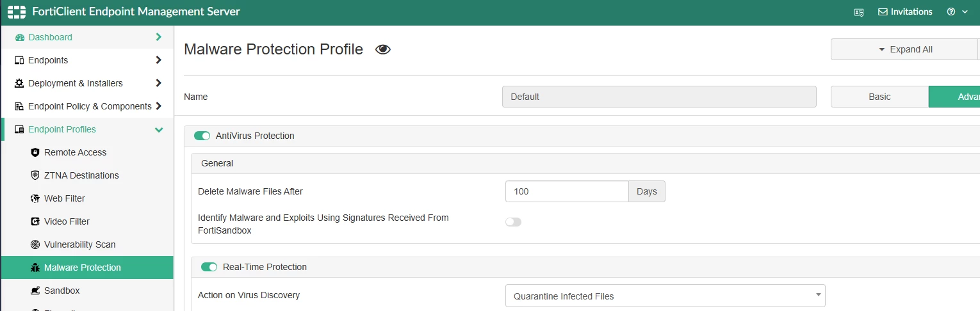Turn off the Real-Time Protection toggle
The width and height of the screenshot is (980, 311).
[x=209, y=267]
